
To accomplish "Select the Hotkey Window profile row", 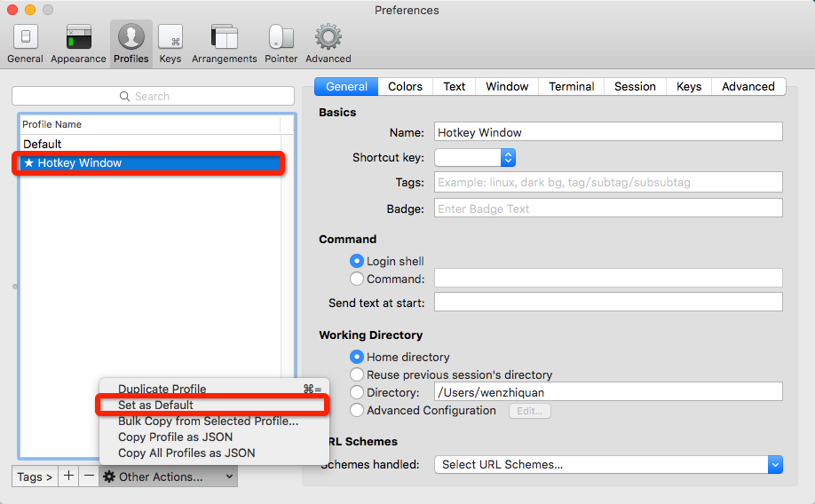I will [x=151, y=163].
